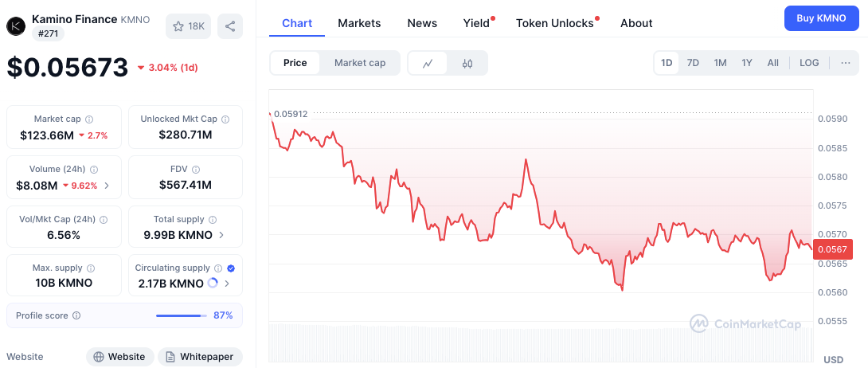This screenshot has height=368, width=868.
Task: Open the three-dots more options icon
Action: tap(845, 63)
